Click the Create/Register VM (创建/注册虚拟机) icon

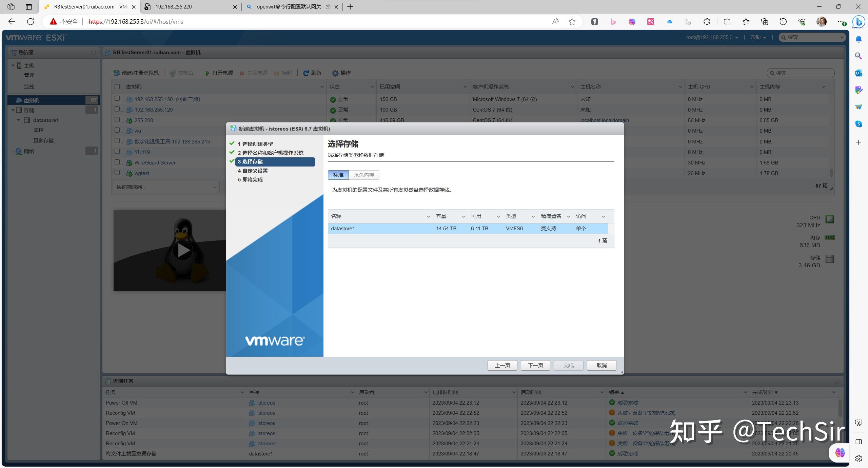click(116, 73)
